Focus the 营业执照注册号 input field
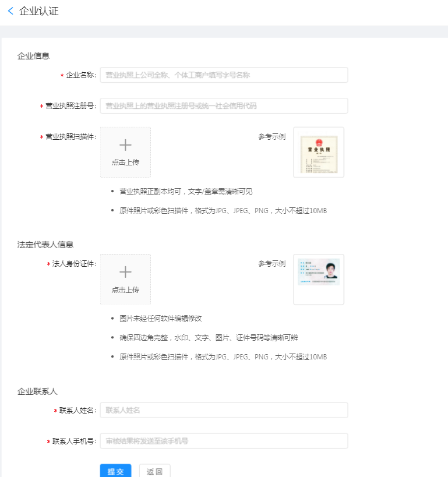448x477 pixels. click(x=224, y=106)
